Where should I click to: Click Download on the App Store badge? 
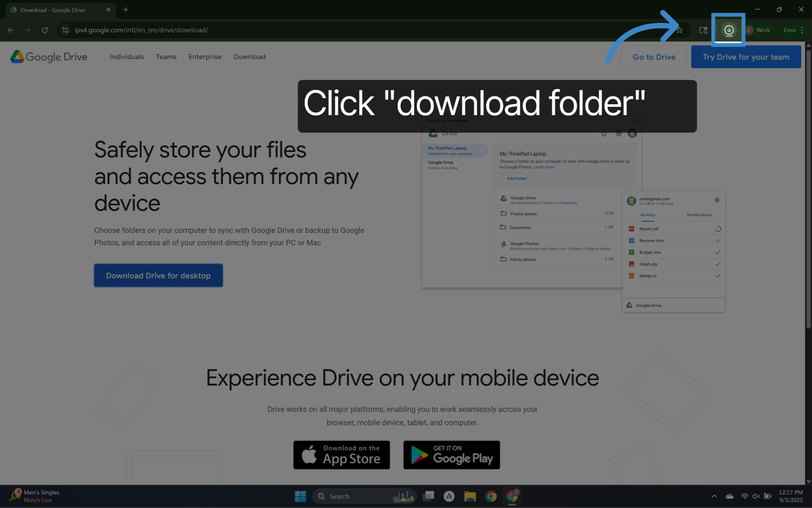(341, 455)
